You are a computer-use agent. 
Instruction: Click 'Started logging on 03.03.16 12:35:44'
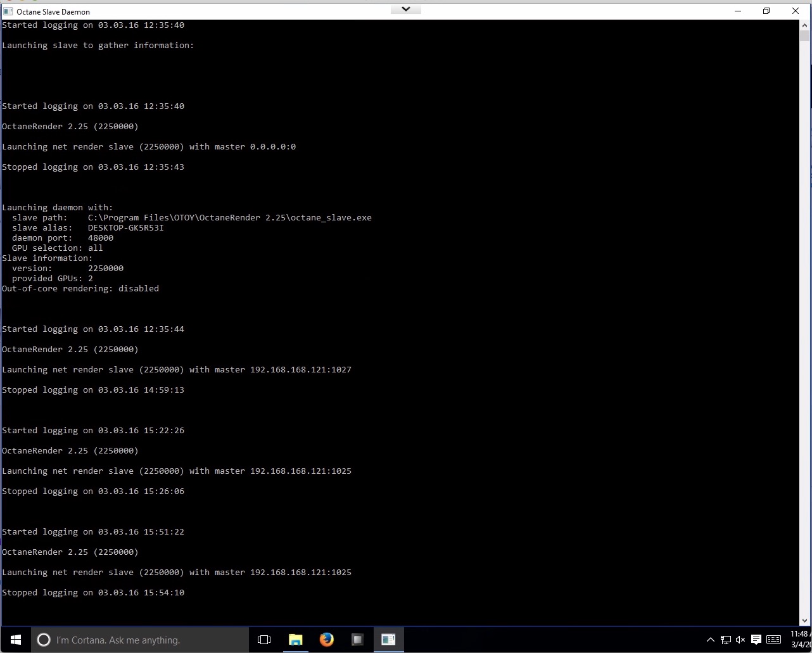coord(93,329)
